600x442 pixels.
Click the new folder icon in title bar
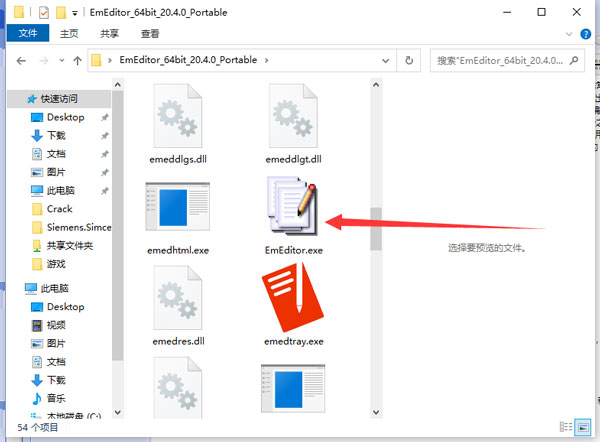pyautogui.click(x=61, y=13)
